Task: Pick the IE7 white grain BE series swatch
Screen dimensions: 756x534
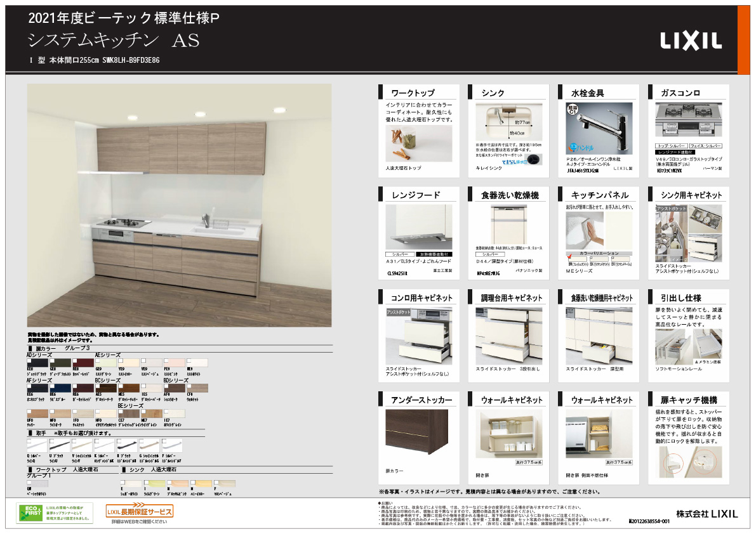Action: click(174, 414)
